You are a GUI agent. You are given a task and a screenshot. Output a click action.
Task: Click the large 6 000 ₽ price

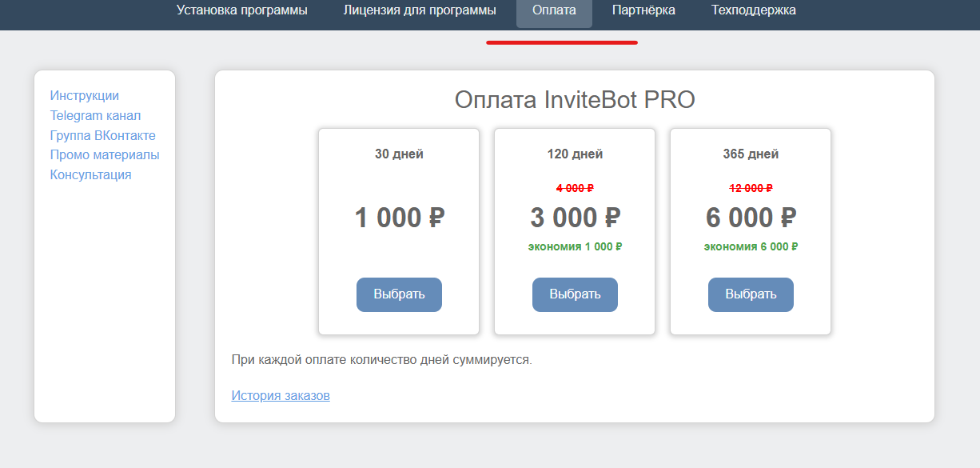751,218
